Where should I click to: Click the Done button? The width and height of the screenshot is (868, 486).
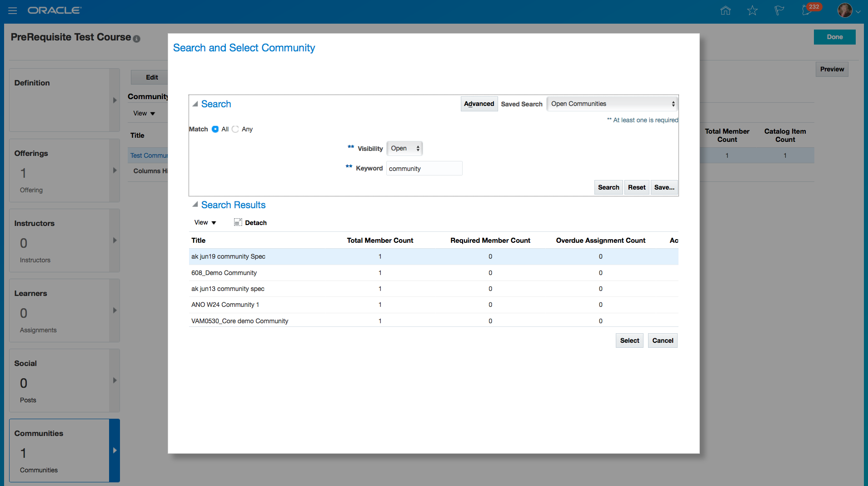point(834,37)
